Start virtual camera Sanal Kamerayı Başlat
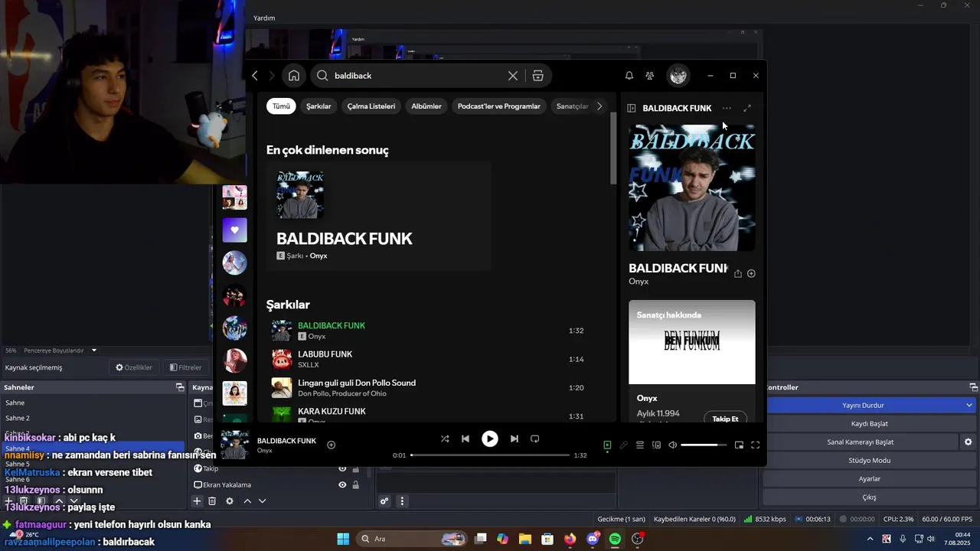The height and width of the screenshot is (551, 980). point(861,442)
